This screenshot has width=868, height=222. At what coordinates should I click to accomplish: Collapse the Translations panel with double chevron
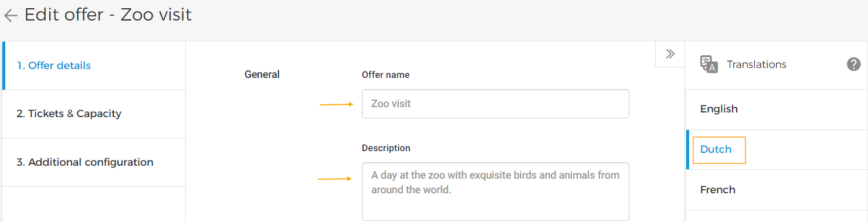(x=670, y=54)
